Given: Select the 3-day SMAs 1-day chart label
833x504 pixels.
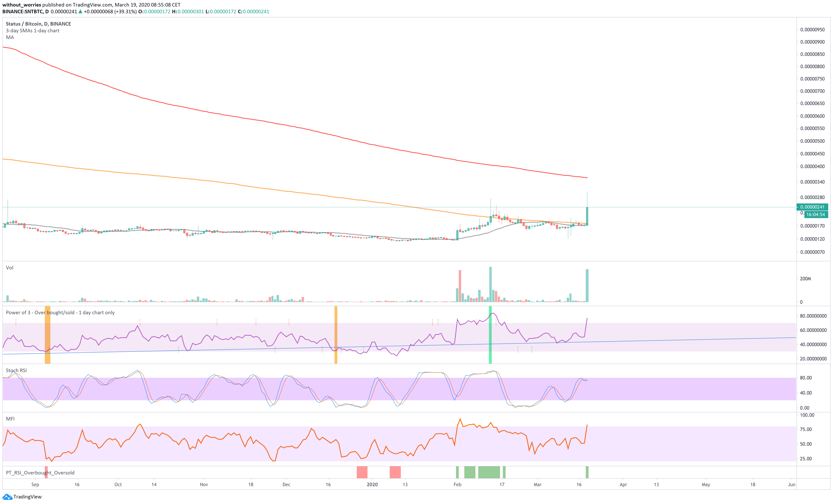Looking at the screenshot, I should (33, 30).
